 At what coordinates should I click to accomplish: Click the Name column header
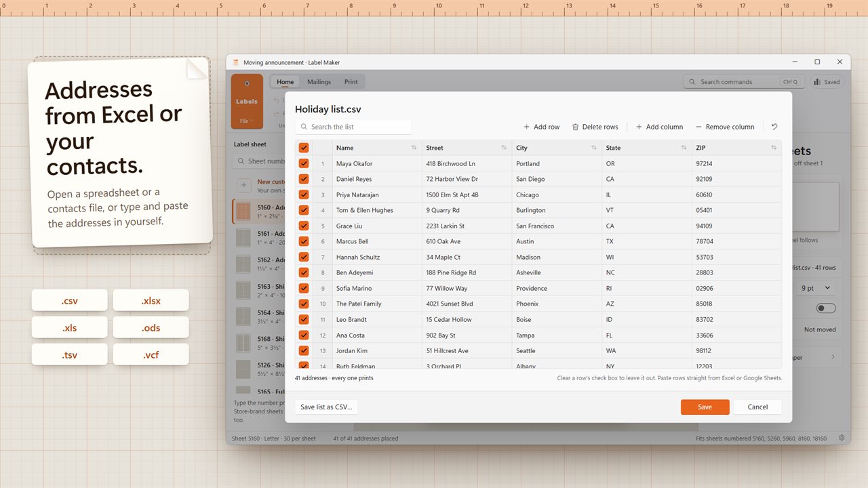point(377,148)
